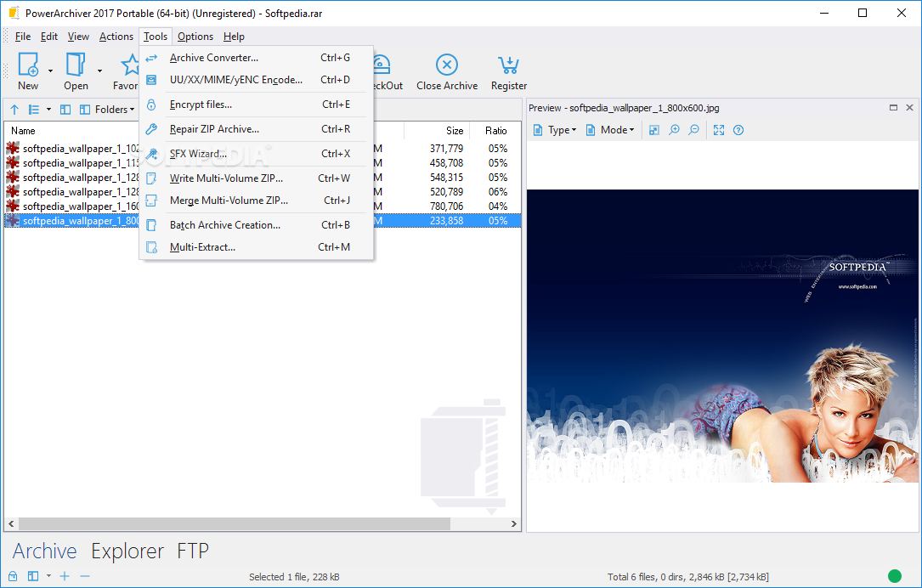
Task: Click the UU/XX/MIME/yENC Encode icon
Action: (x=151, y=80)
